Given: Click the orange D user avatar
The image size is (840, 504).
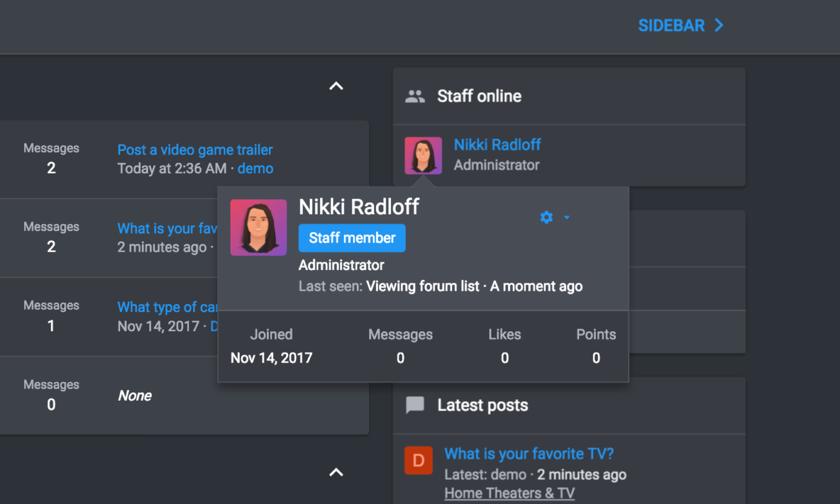Looking at the screenshot, I should [418, 460].
